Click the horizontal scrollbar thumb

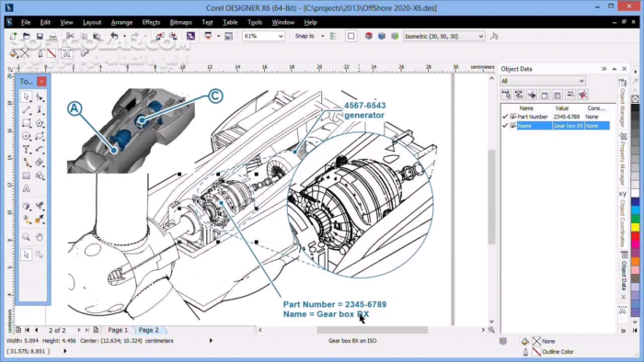(372, 330)
